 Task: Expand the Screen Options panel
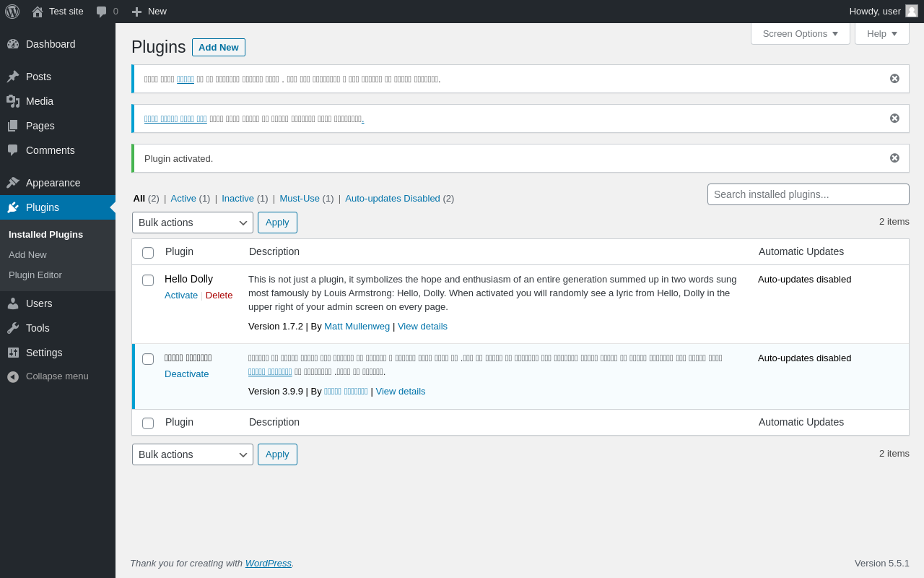click(801, 33)
